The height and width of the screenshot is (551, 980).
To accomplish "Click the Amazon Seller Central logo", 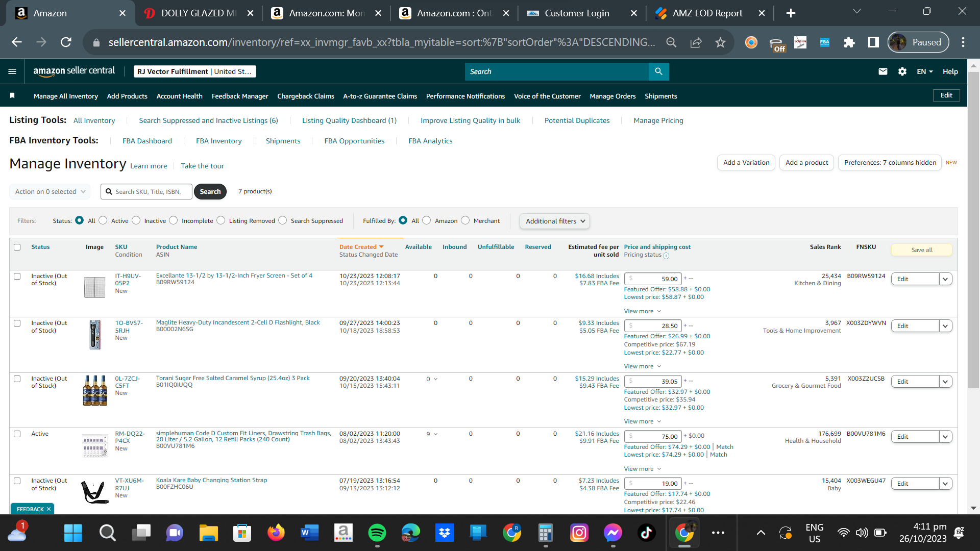I will [74, 71].
